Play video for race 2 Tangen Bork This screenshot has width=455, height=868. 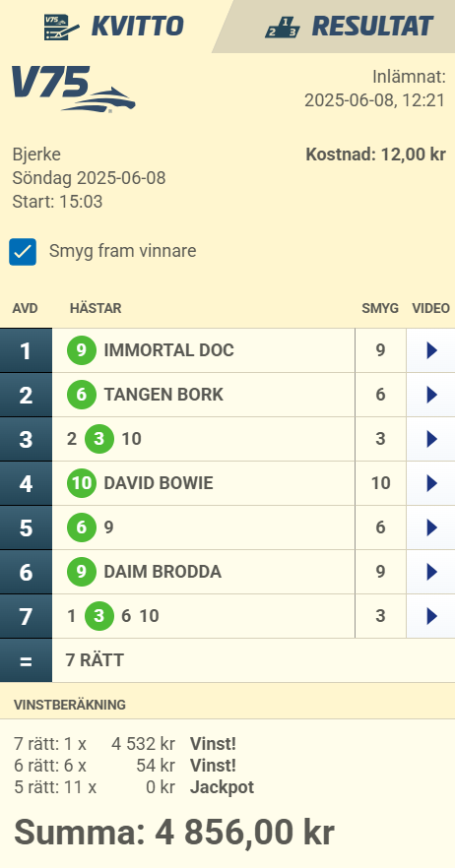(x=431, y=395)
